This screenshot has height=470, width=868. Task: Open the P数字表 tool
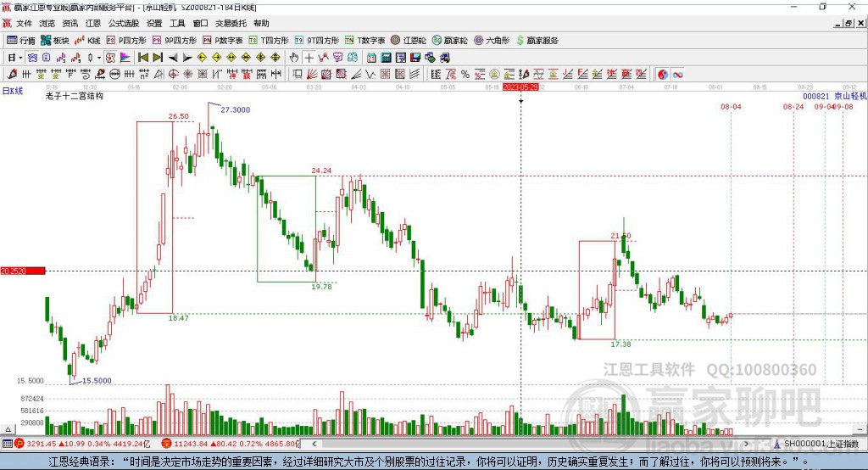(x=223, y=41)
